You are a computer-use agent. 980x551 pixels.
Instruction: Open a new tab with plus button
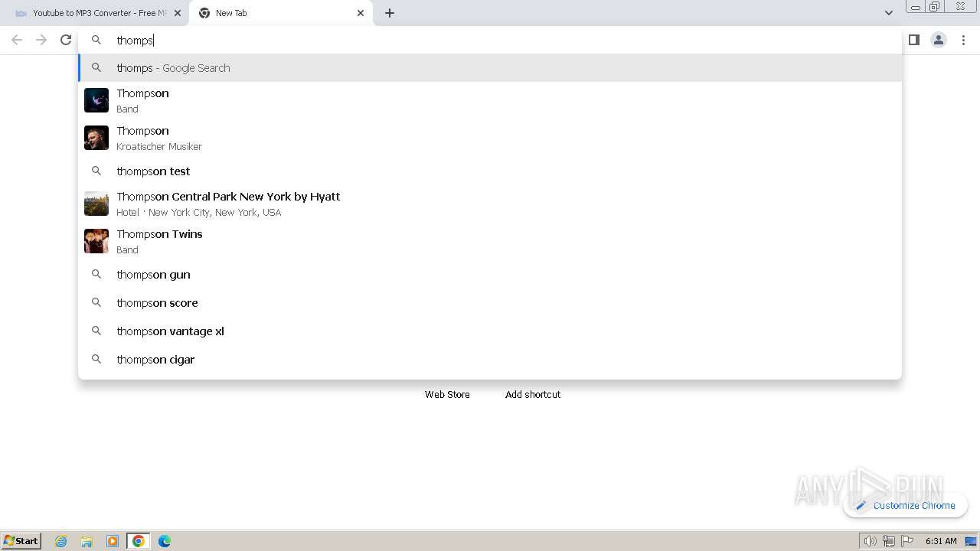[390, 13]
